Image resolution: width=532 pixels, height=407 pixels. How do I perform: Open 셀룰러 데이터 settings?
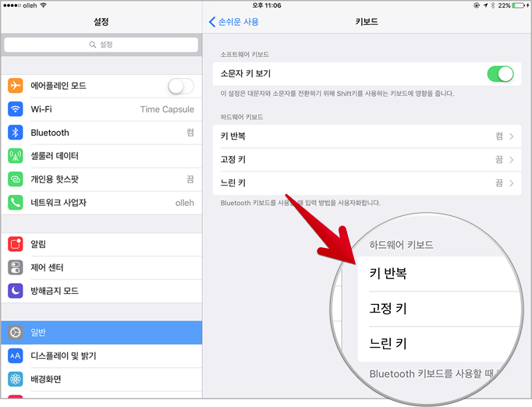coord(101,156)
